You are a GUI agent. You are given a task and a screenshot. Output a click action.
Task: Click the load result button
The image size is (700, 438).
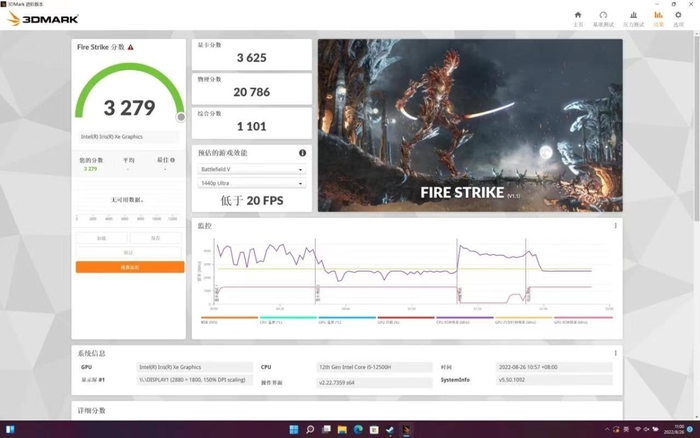(x=102, y=238)
